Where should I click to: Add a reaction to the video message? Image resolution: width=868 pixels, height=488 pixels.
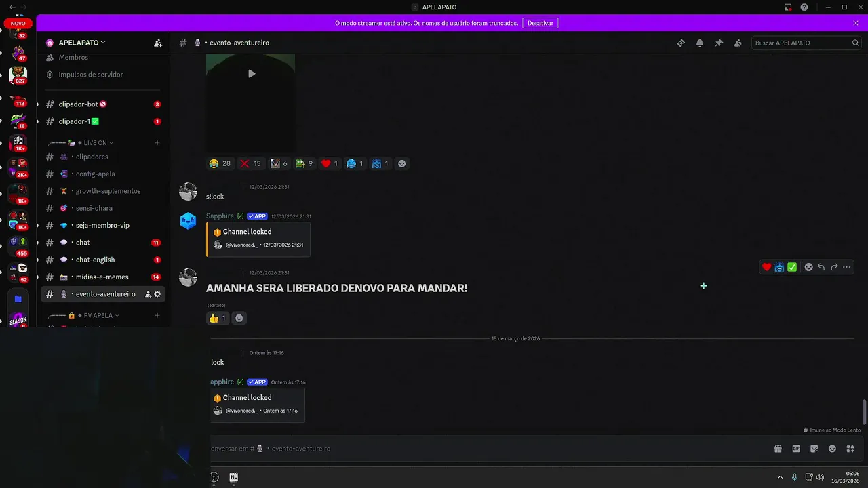(x=402, y=163)
